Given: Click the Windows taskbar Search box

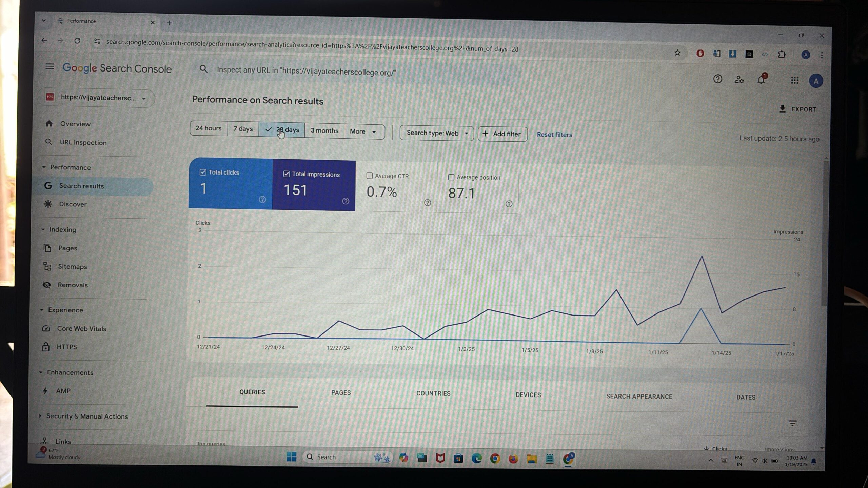Looking at the screenshot, I should (x=348, y=457).
